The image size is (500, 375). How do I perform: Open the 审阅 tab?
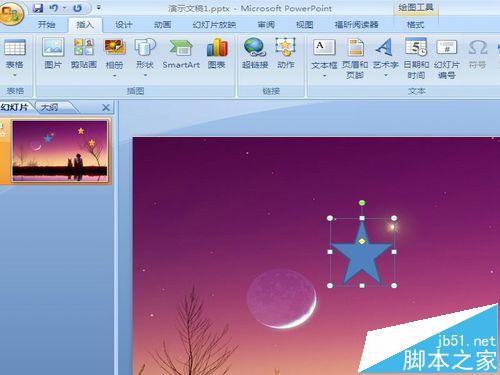pos(266,25)
